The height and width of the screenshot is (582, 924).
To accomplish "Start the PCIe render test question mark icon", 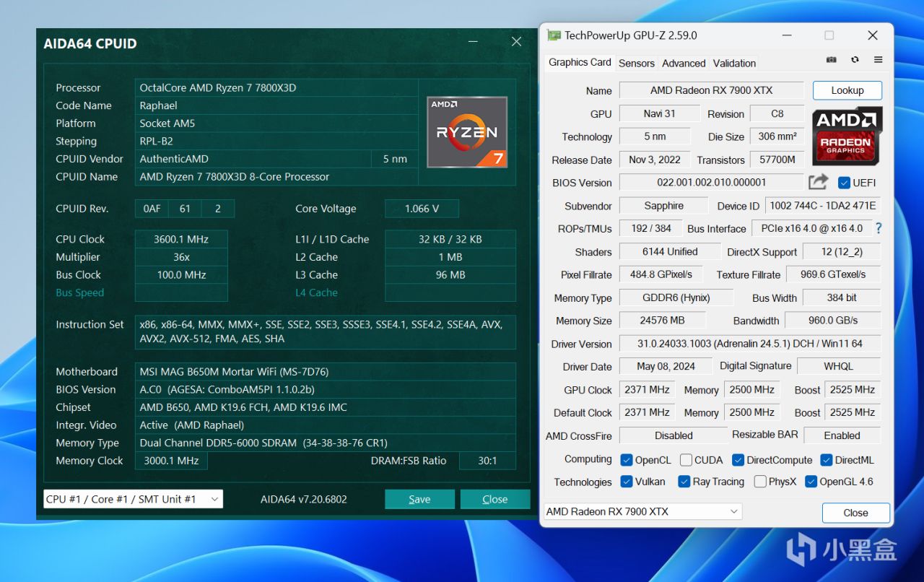I will (879, 228).
